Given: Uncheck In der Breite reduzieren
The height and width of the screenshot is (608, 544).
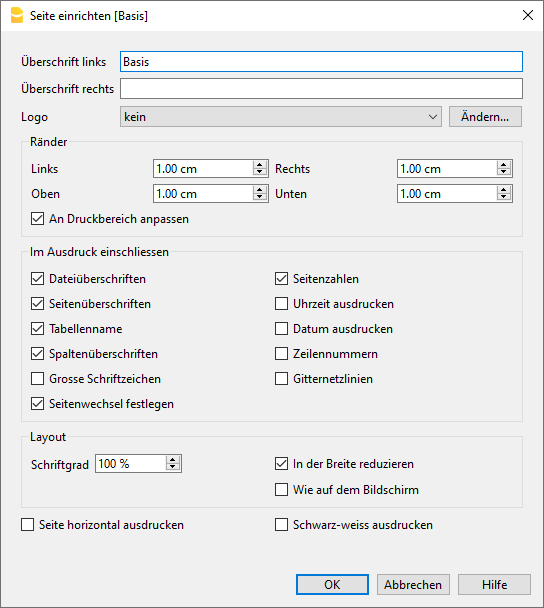Looking at the screenshot, I should tap(281, 464).
